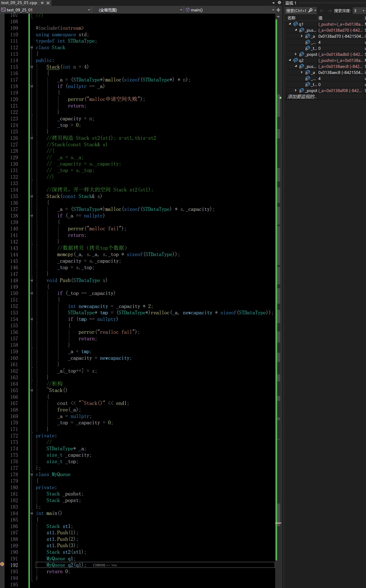Click the locked field icon of 0x0138ad70 _a
The width and height of the screenshot is (366, 588).
click(307, 36)
